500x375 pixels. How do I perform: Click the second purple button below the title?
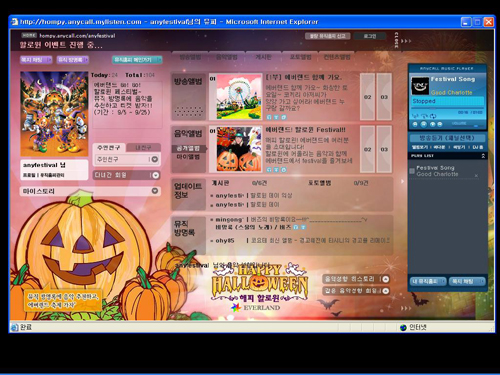point(73,60)
